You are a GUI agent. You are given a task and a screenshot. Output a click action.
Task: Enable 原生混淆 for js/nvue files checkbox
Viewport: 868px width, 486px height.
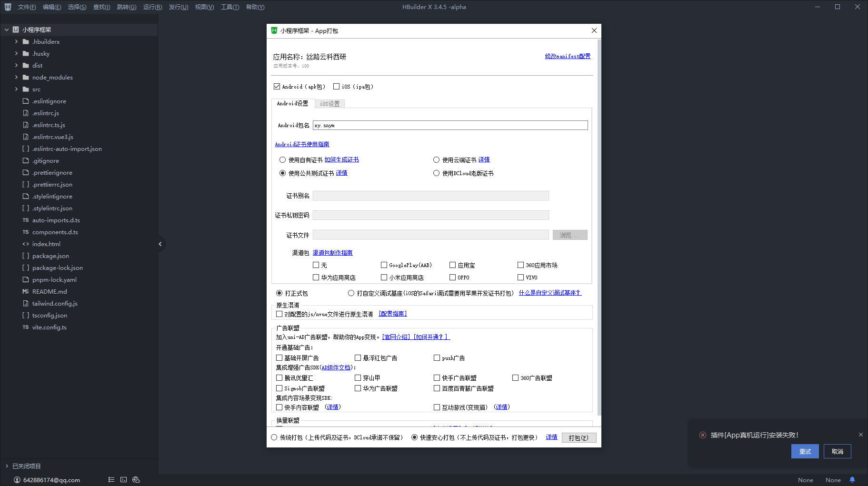coord(279,314)
